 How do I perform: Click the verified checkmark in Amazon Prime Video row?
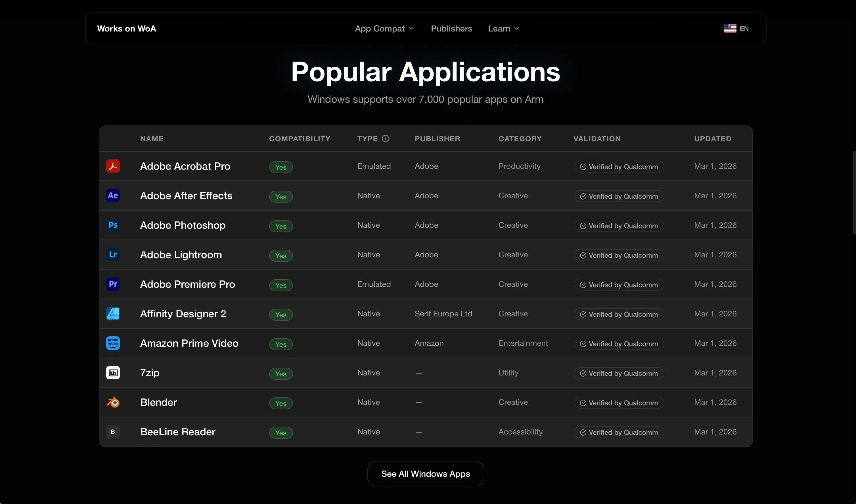[583, 344]
